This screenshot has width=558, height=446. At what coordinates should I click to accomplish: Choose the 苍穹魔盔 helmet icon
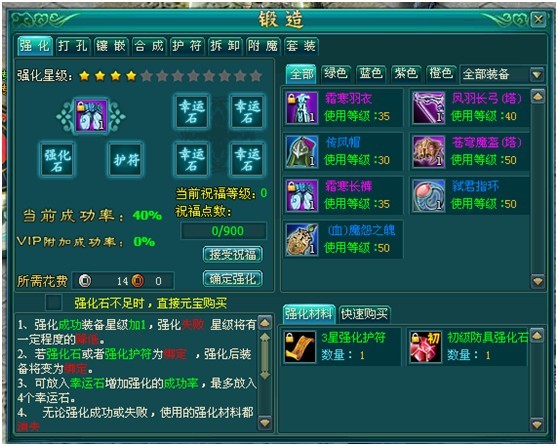coord(429,152)
